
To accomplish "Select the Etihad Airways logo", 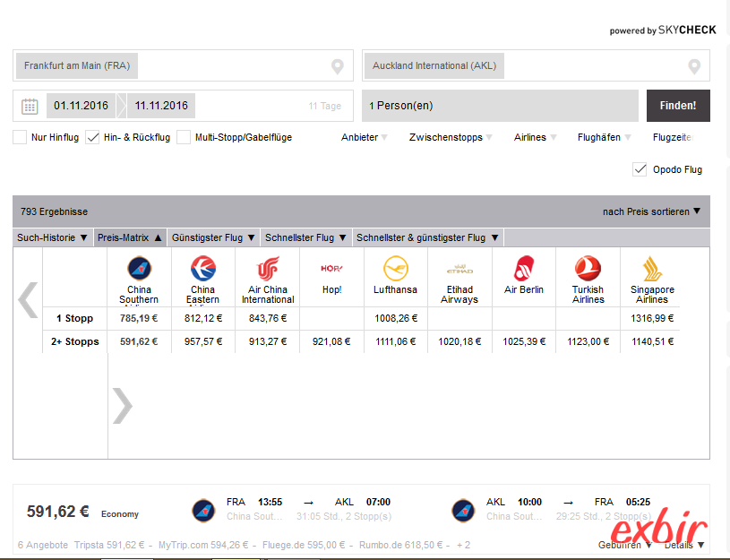I will click(x=459, y=269).
